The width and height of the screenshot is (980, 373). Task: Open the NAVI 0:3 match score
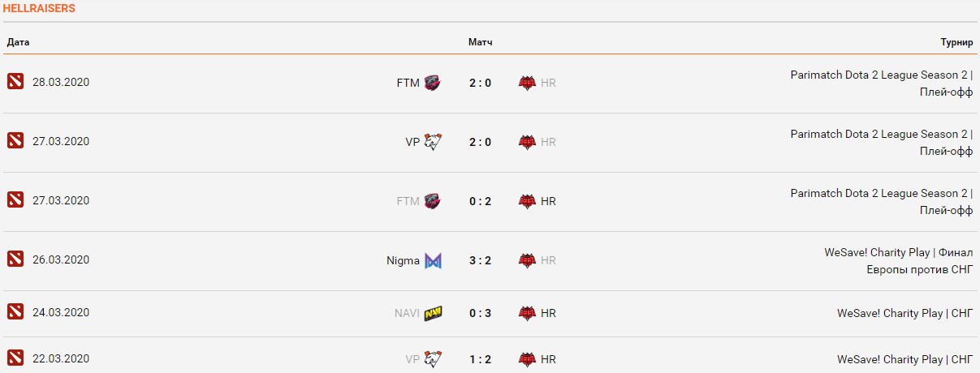pyautogui.click(x=480, y=312)
